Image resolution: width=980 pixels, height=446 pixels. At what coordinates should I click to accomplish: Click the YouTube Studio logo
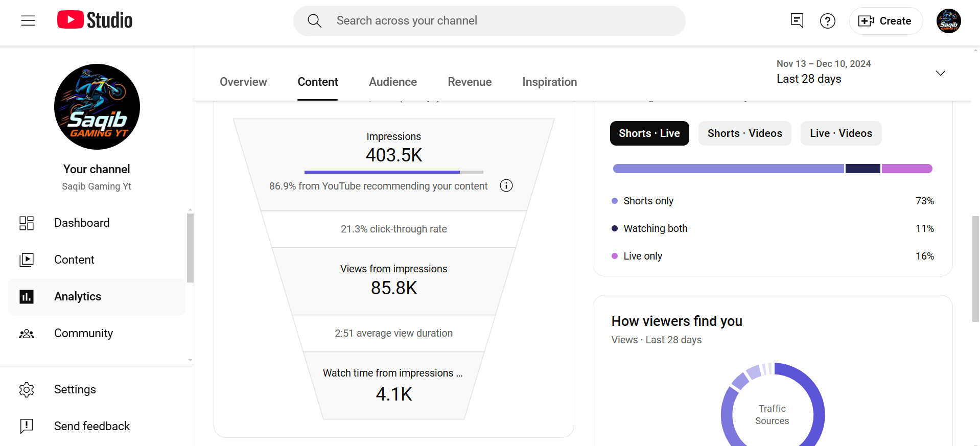coord(95,20)
